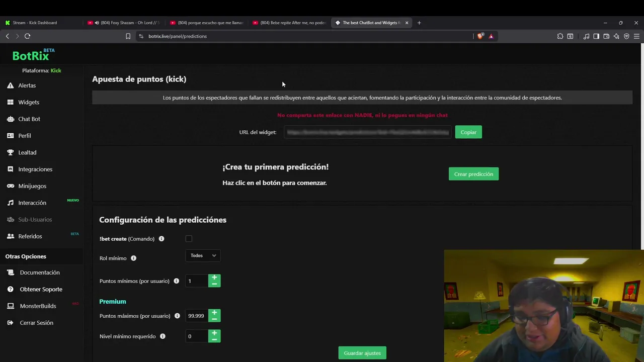This screenshot has height=362, width=644.
Task: Open Brave VPN shield icon
Action: pyautogui.click(x=626, y=36)
